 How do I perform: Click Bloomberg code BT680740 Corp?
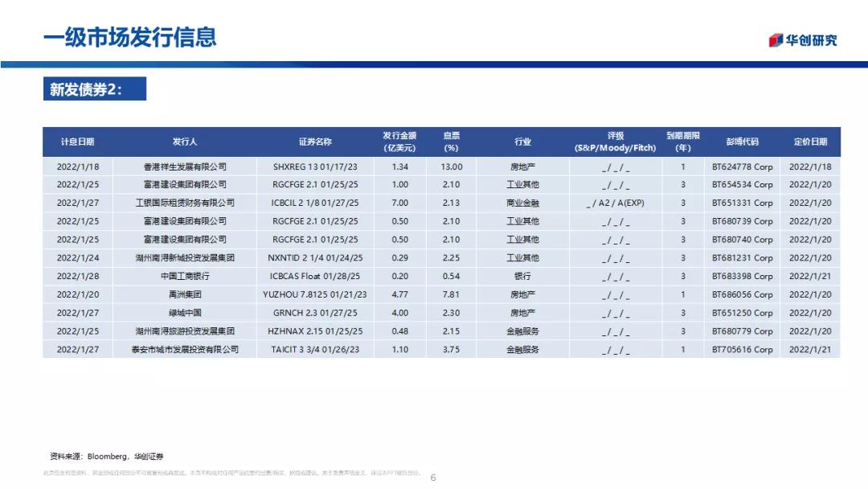[x=743, y=239]
